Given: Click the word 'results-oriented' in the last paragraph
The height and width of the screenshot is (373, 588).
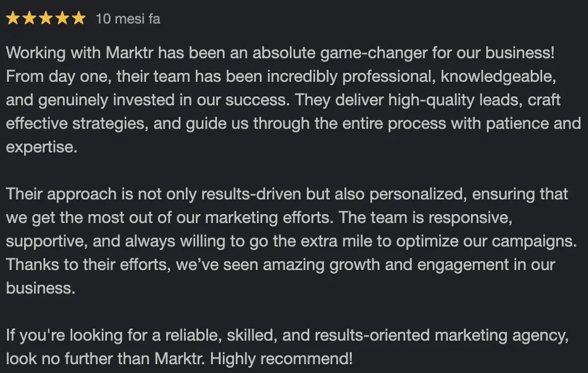Looking at the screenshot, I should (x=372, y=335).
